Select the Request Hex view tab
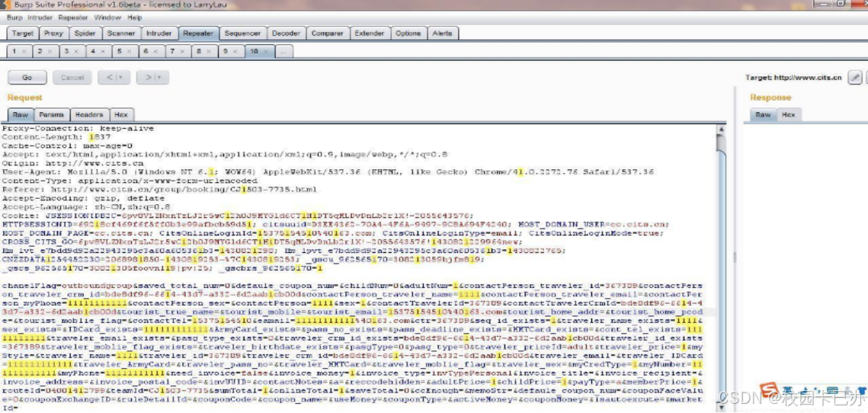This screenshot has height=413, width=868. [x=120, y=114]
